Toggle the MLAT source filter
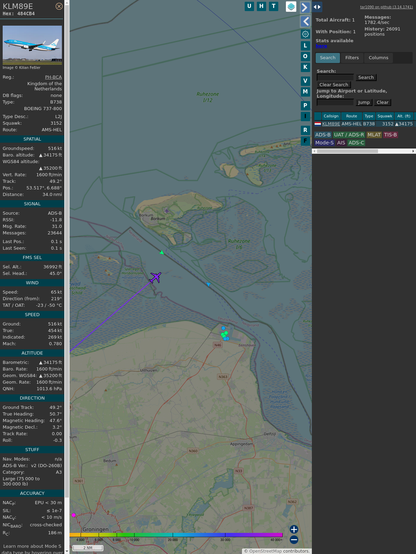The width and height of the screenshot is (416, 554). coord(374,135)
